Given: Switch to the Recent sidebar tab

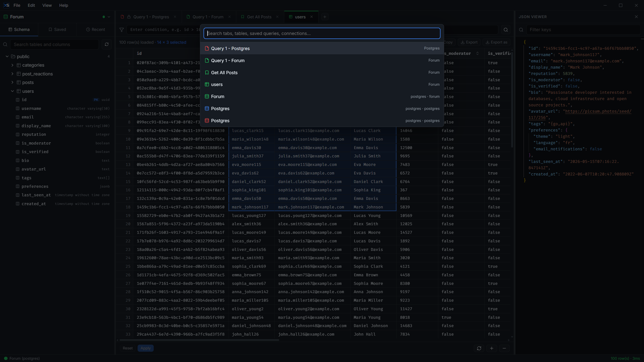Looking at the screenshot, I should 96,30.
